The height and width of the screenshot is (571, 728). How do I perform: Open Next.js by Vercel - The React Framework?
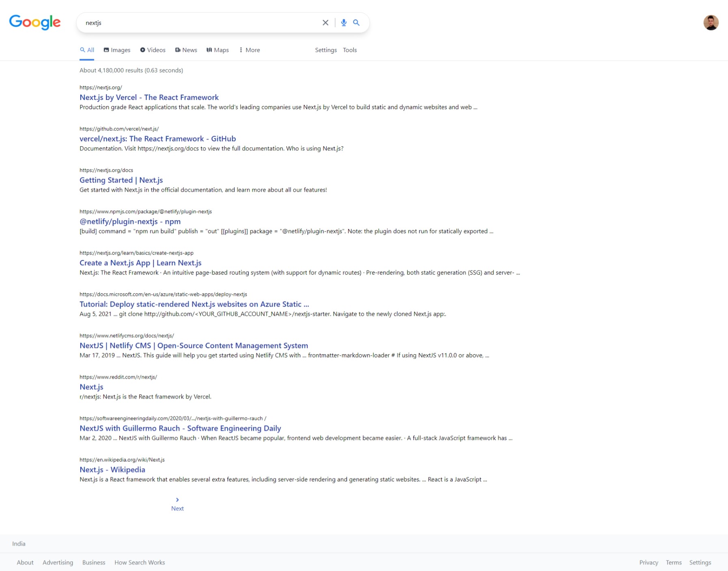pyautogui.click(x=149, y=97)
